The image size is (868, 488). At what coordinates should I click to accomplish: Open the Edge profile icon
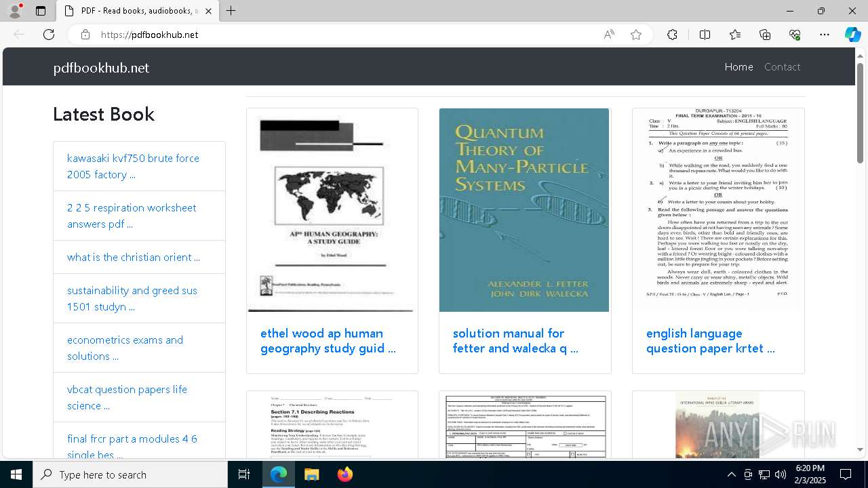(x=15, y=11)
